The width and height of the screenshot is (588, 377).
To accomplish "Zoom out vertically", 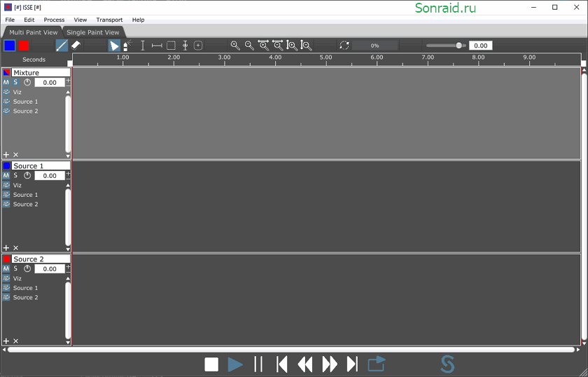I will click(x=306, y=46).
